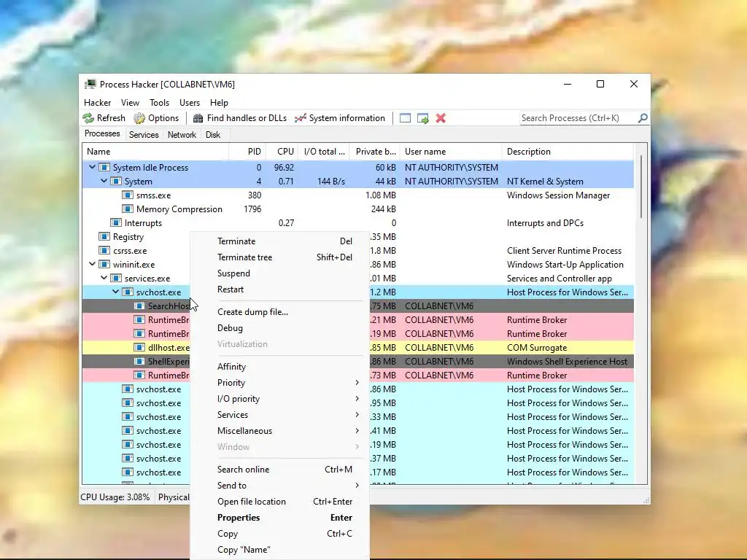Open Options via the gear icon
747x560 pixels.
(x=139, y=118)
